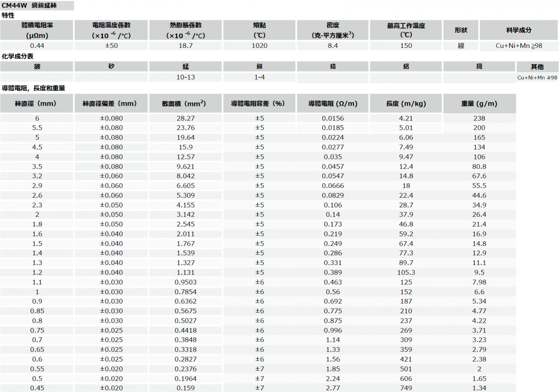The image size is (560, 392).
Task: Select the 238 weight value
Action: tap(479, 118)
